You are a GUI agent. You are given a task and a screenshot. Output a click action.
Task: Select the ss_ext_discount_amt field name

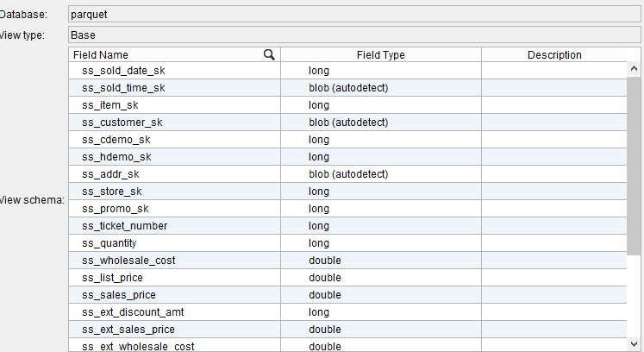[x=133, y=312]
